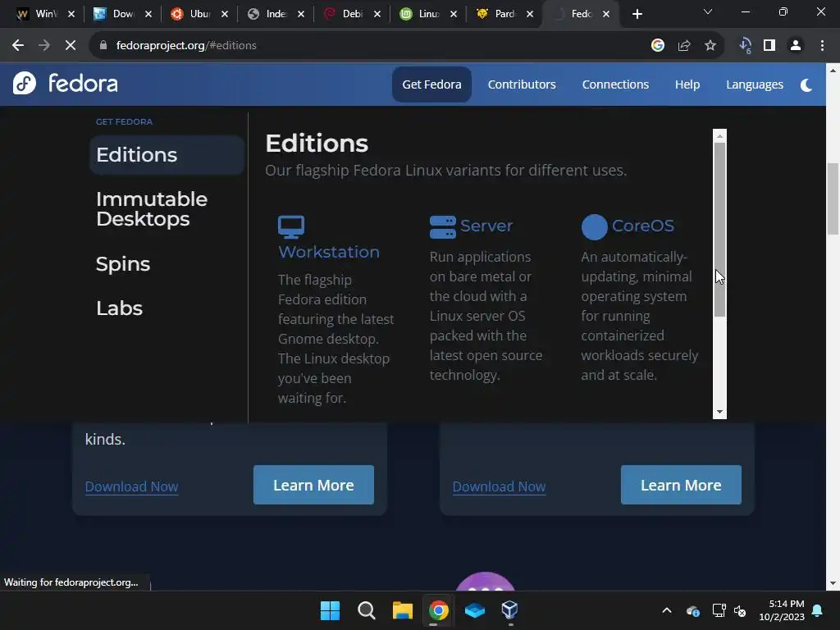The height and width of the screenshot is (630, 840).
Task: Open the Chrome profile icon
Action: [796, 46]
